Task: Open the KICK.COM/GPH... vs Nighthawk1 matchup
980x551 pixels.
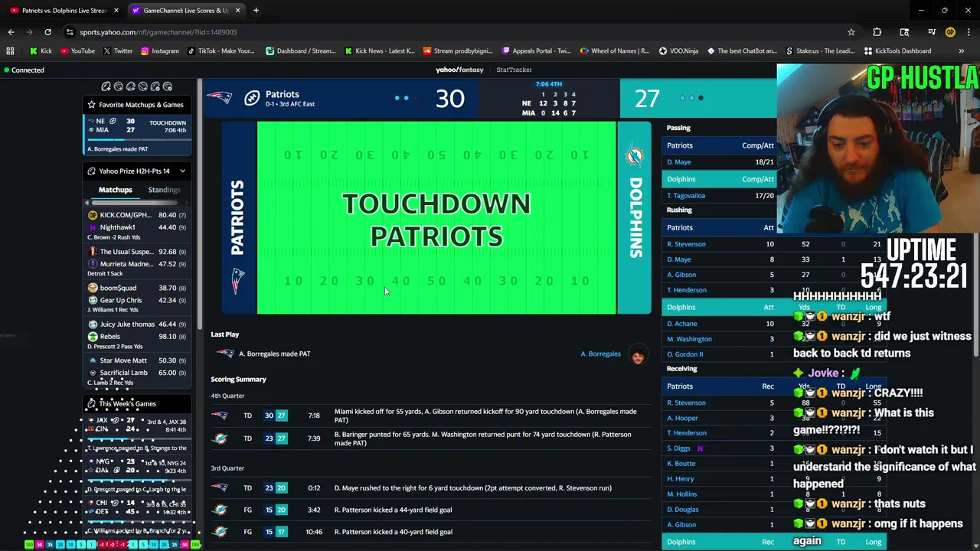Action: pos(137,226)
